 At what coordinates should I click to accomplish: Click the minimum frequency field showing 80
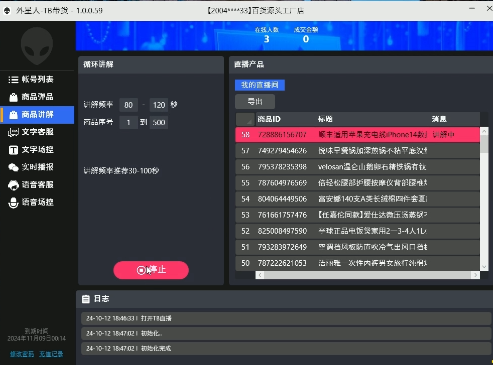point(128,105)
